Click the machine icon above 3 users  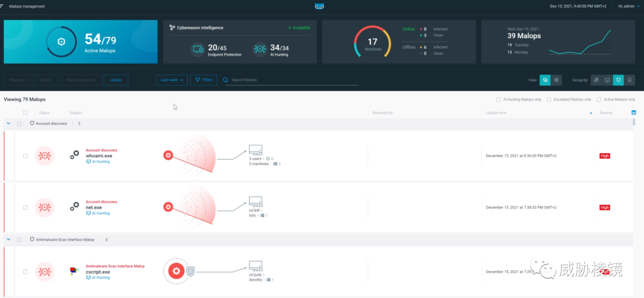255,150
